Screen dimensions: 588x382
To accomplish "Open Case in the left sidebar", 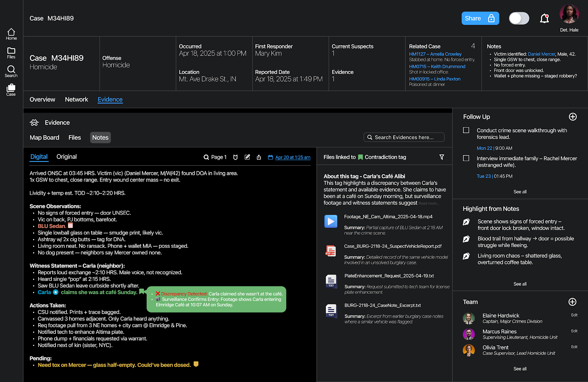I will (x=11, y=90).
